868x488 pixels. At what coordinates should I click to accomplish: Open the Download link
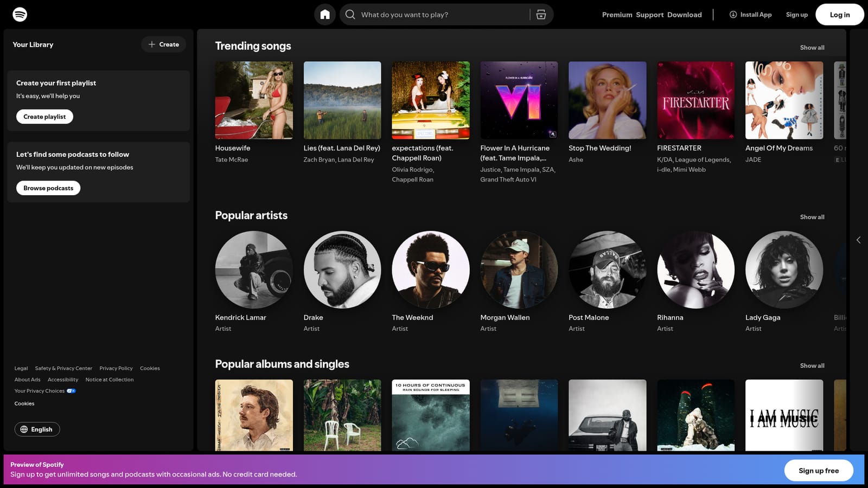(684, 15)
